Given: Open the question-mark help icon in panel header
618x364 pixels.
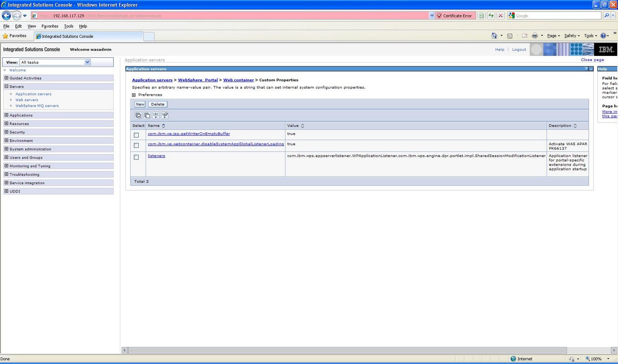Looking at the screenshot, I should 586,69.
